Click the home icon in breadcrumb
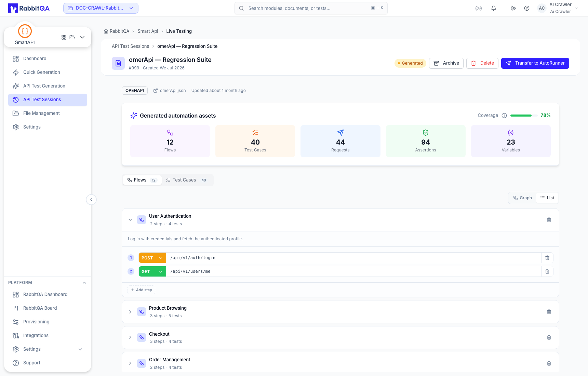Image resolution: width=588 pixels, height=376 pixels. pyautogui.click(x=106, y=31)
